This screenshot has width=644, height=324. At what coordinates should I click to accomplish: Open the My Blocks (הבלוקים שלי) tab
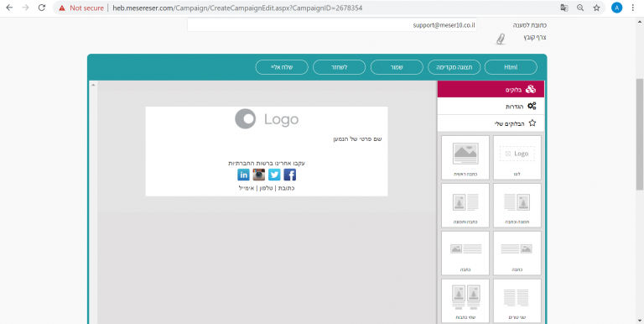point(491,123)
